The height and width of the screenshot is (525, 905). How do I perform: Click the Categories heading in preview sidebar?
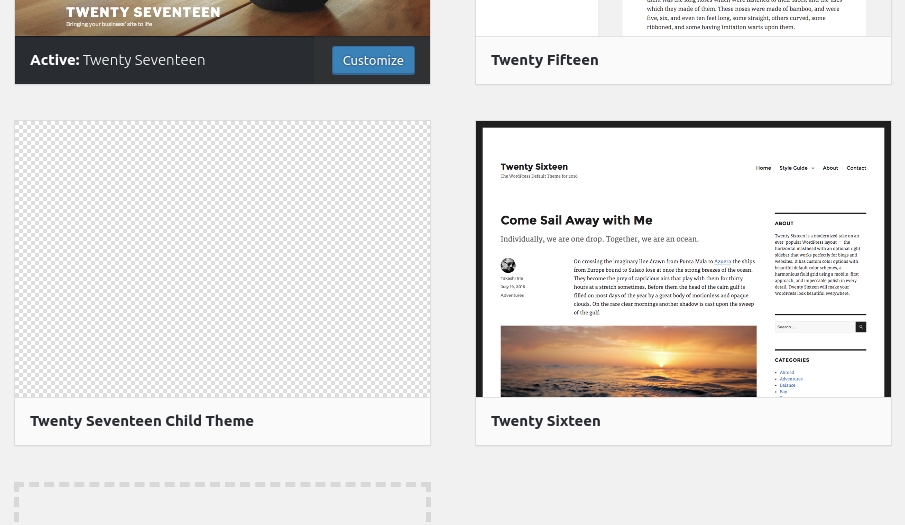point(792,360)
